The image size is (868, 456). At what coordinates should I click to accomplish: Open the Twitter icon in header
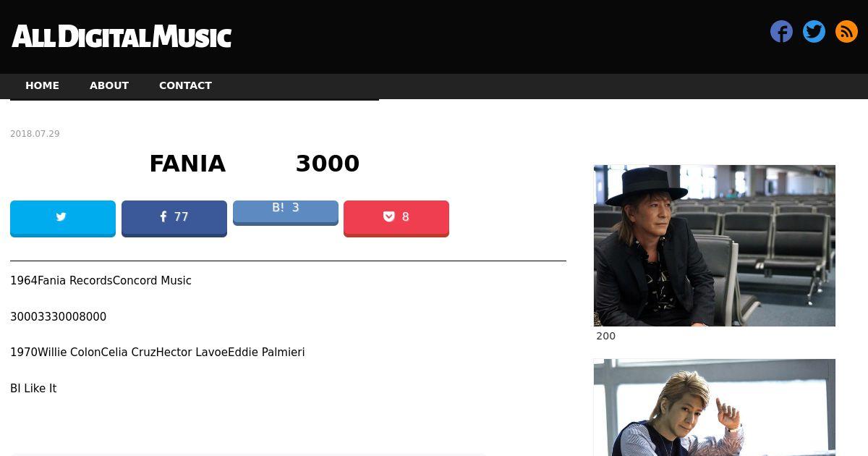[x=814, y=32]
